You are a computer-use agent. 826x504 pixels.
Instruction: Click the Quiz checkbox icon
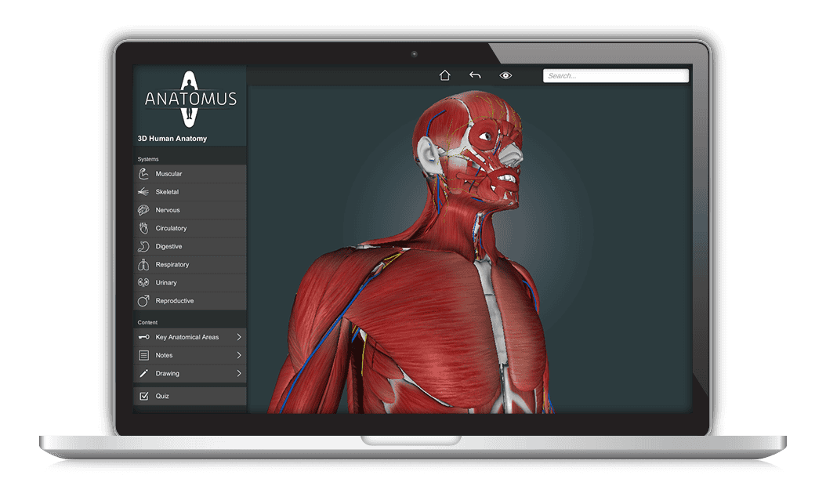[x=143, y=396]
